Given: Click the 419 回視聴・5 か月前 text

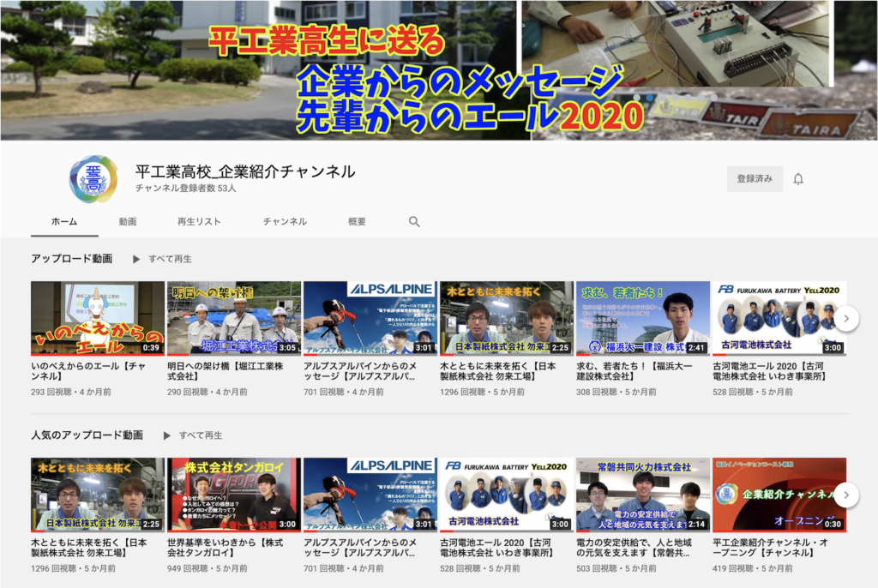Looking at the screenshot, I should (x=753, y=568).
